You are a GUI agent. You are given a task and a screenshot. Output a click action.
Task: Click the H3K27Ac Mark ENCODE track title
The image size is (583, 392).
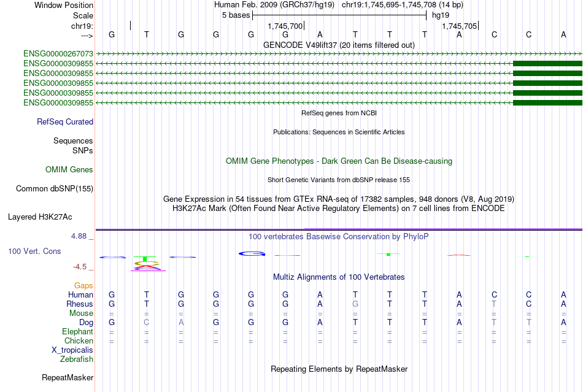pos(339,209)
